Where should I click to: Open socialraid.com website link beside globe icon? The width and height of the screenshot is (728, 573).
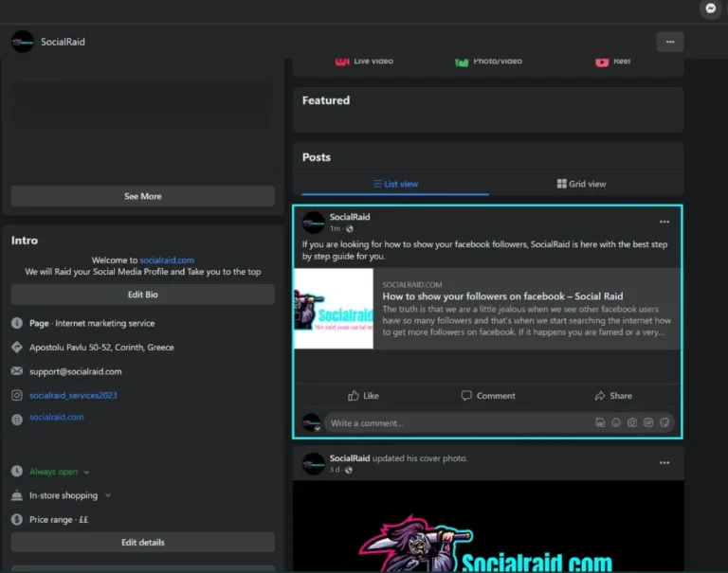[56, 417]
